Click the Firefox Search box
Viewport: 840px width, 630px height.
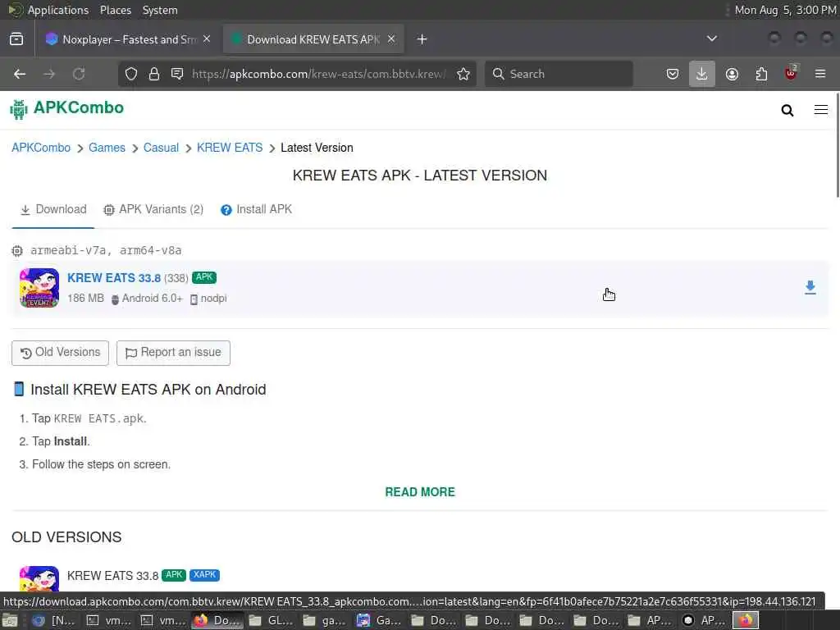tap(559, 74)
